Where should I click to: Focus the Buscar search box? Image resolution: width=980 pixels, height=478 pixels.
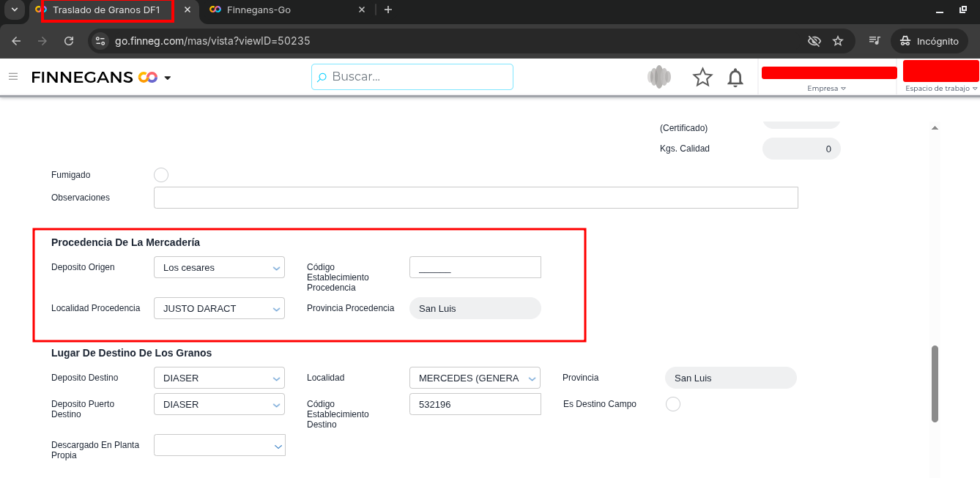[412, 77]
